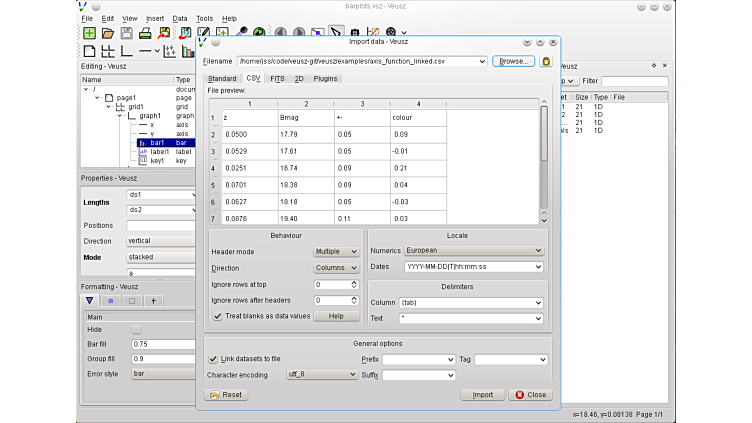Collapse the page1 tree node
The image size is (752, 423).
(x=97, y=98)
